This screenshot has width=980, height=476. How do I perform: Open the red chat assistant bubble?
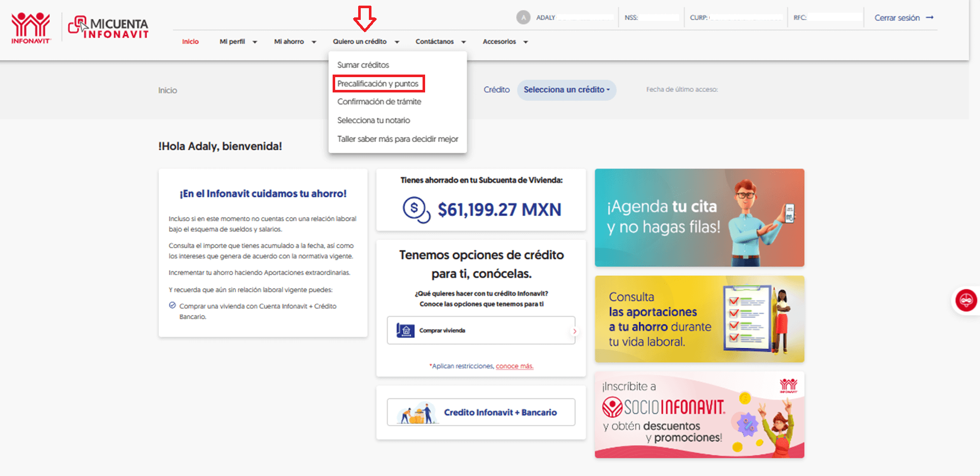[966, 300]
